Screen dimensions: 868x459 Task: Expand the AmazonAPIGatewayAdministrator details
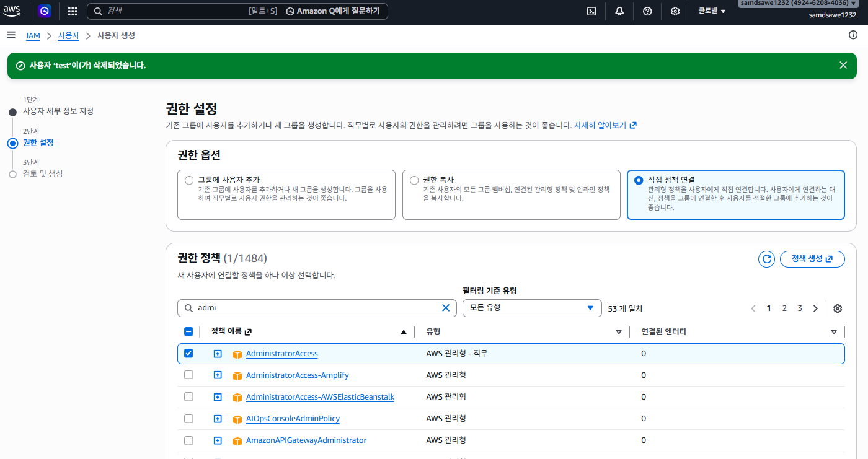point(218,440)
